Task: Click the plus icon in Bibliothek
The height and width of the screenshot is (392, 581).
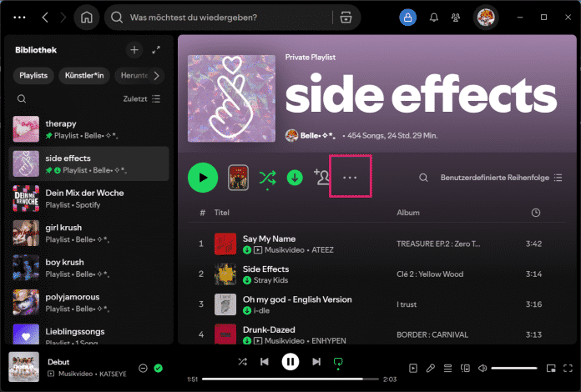Action: click(134, 50)
